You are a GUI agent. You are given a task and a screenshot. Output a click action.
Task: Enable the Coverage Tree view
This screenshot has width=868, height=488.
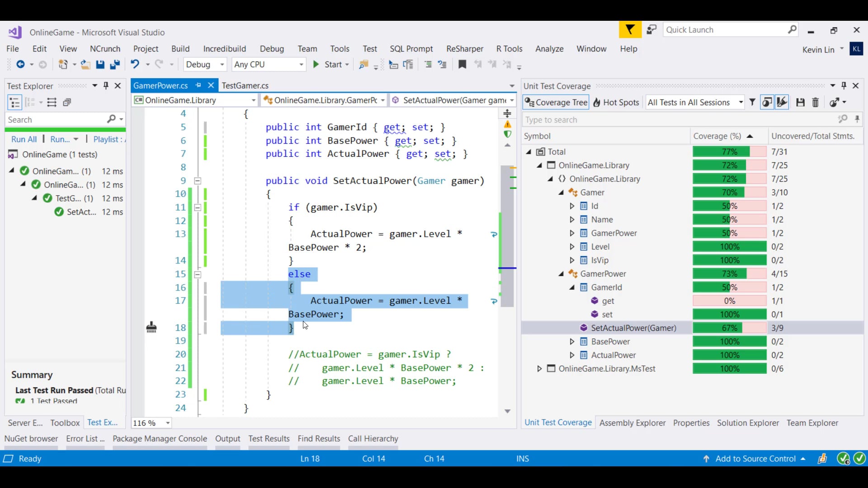[x=555, y=102]
